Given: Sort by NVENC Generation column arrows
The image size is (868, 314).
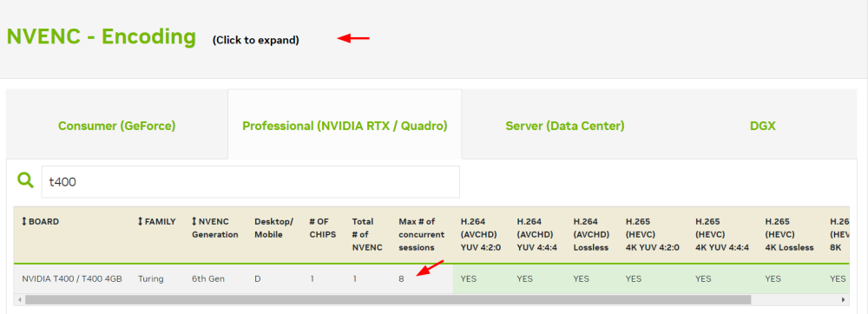Looking at the screenshot, I should point(194,222).
